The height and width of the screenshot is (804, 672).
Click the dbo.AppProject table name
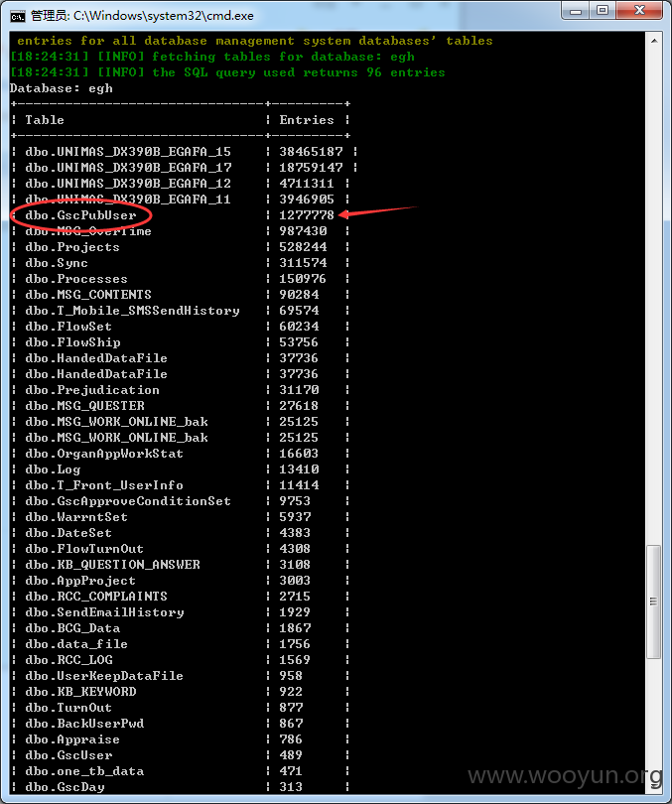pos(80,581)
